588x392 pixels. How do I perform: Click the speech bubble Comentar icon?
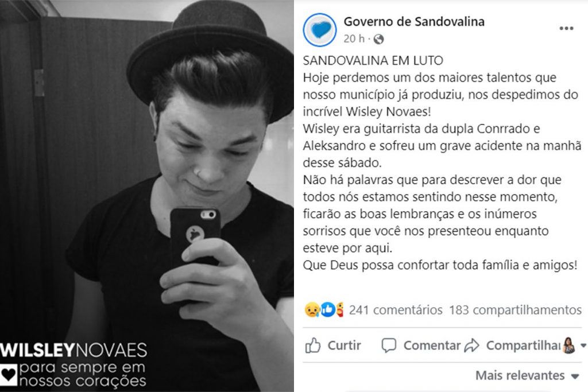pos(389,345)
